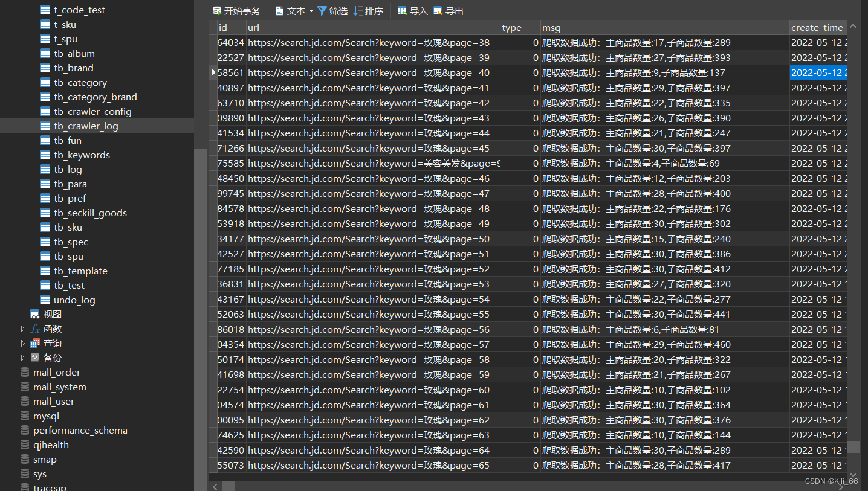Expand the 备份 (Backup) tree node
Screen dimensions: 868x491
point(23,358)
